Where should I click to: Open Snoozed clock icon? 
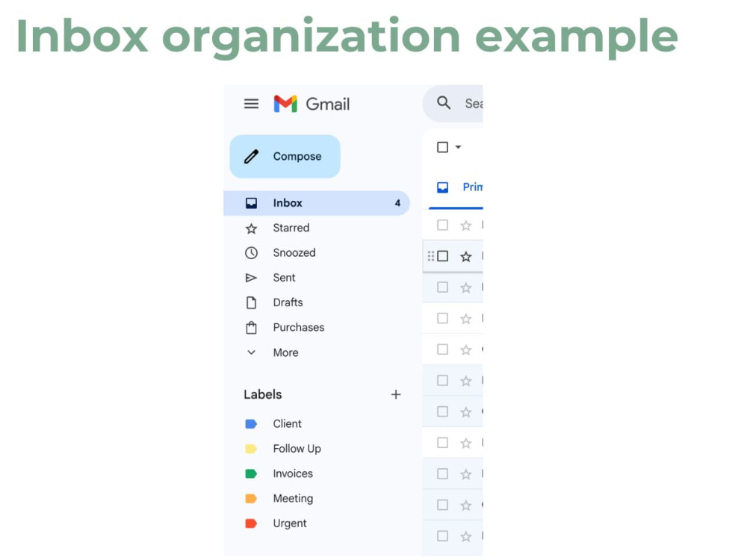(x=251, y=253)
